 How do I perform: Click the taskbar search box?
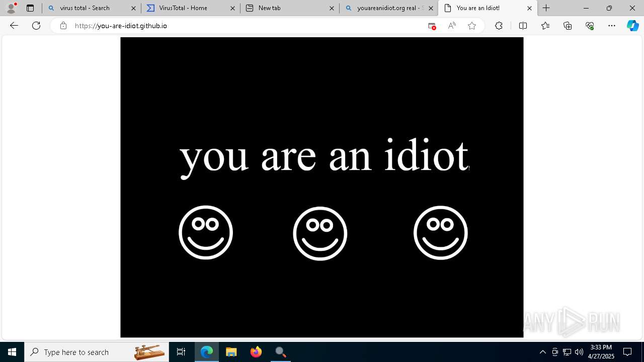click(x=97, y=352)
